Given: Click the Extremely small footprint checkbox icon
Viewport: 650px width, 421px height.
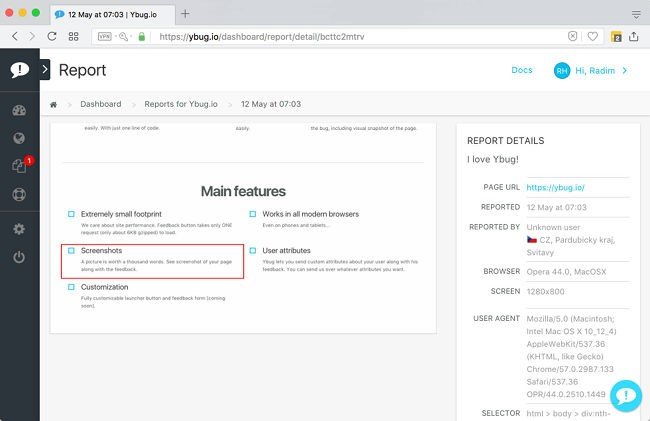Looking at the screenshot, I should click(71, 214).
